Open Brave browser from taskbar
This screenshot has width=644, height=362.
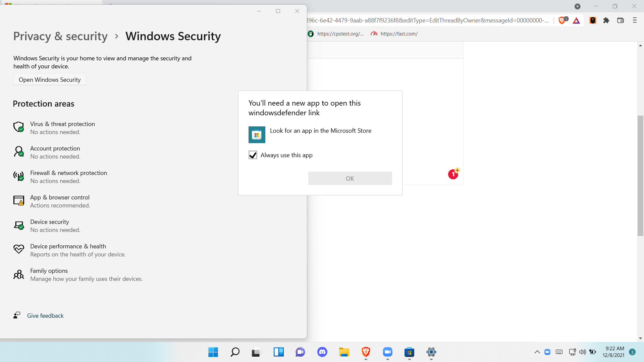click(366, 352)
